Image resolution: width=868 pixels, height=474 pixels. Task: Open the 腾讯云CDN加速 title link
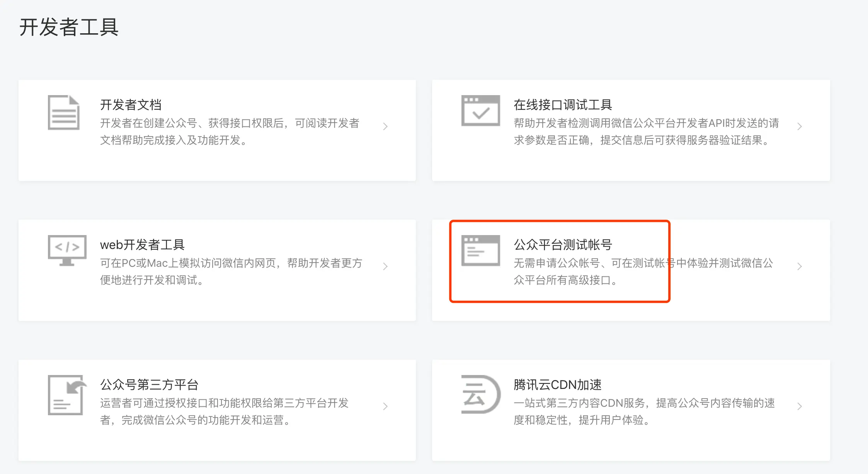click(x=557, y=385)
